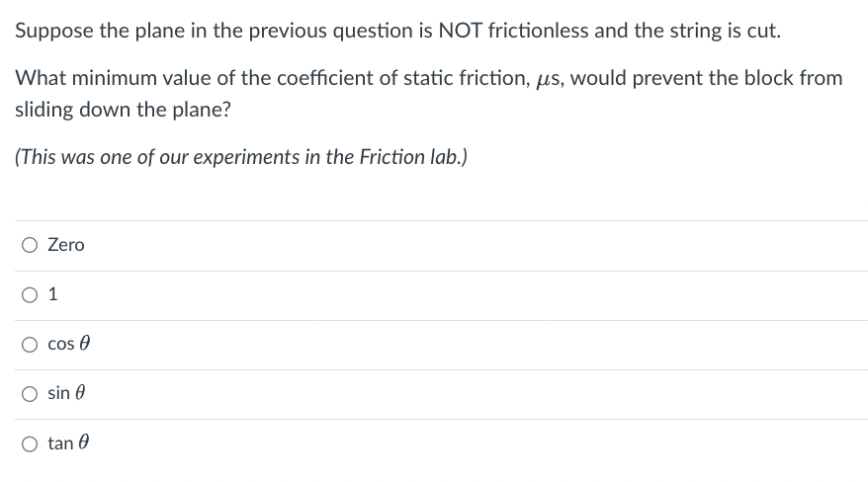Mark the "tan θ" radio button as answer

coord(30,443)
